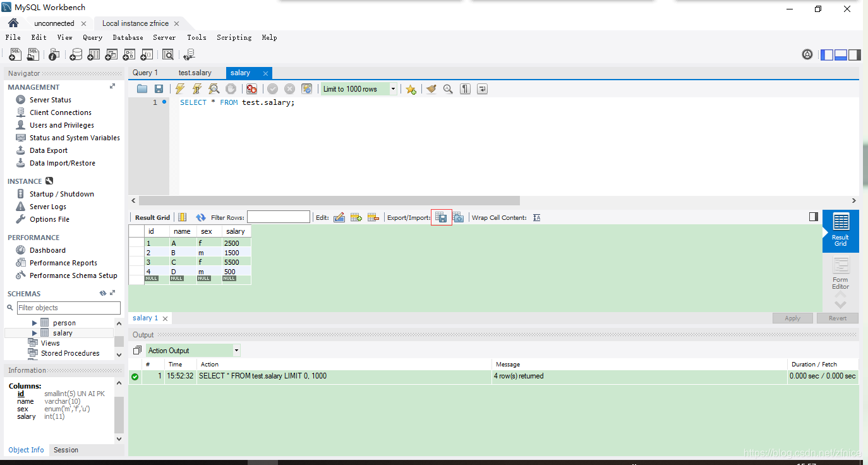
Task: Toggle result grid field types icon
Action: click(x=183, y=217)
